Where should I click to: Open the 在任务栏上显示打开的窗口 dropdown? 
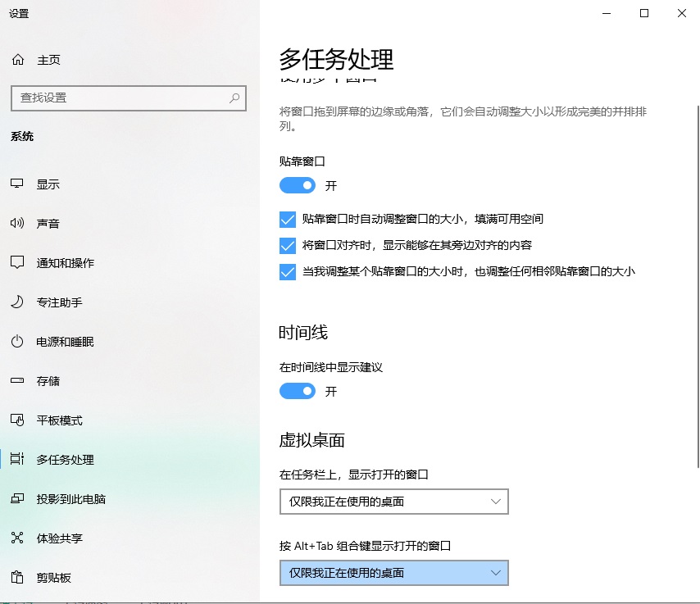click(x=394, y=502)
